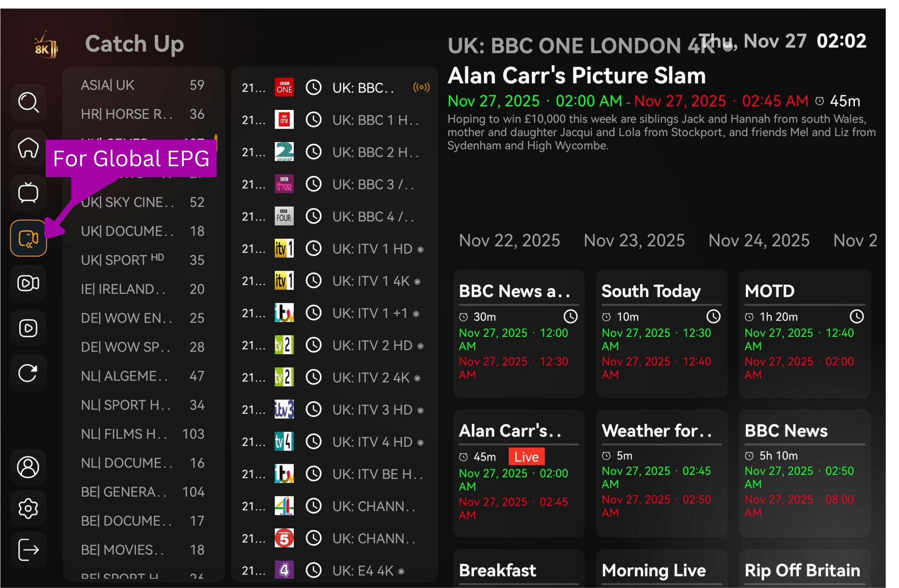This screenshot has width=899, height=588.
Task: Open the live Alan Carr's programme card
Action: (x=519, y=473)
